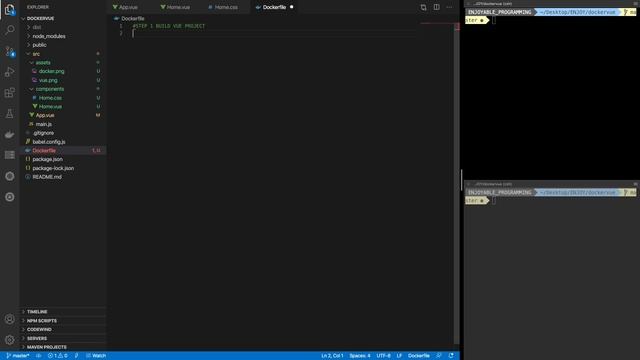Change encoding via UTF-8
Screen dimensions: 640x360
[x=383, y=356]
